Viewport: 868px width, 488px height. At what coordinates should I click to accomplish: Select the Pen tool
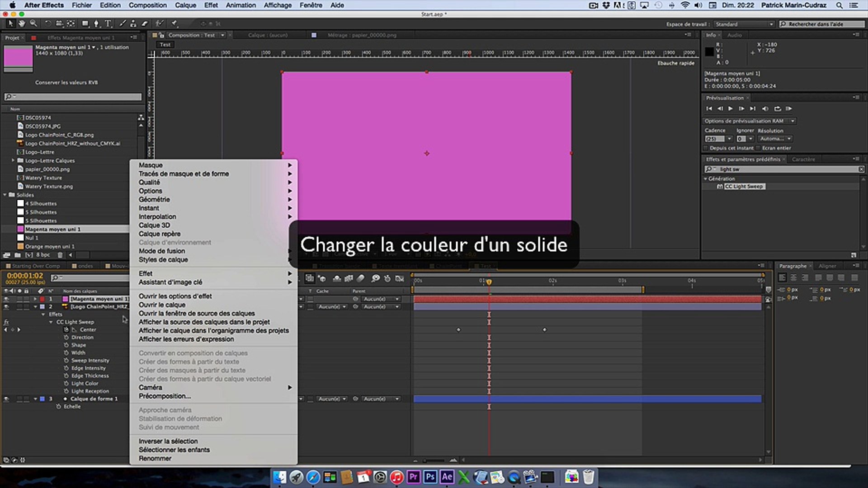point(96,23)
